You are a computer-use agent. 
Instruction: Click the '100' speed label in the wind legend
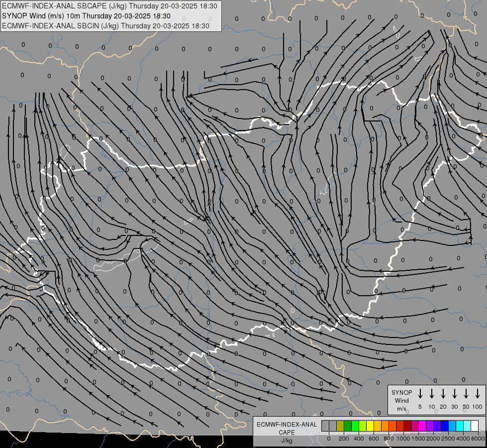click(478, 407)
